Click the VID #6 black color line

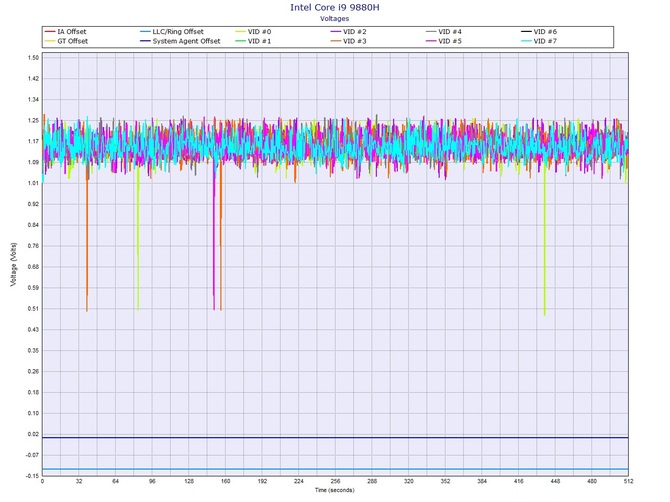pyautogui.click(x=526, y=32)
